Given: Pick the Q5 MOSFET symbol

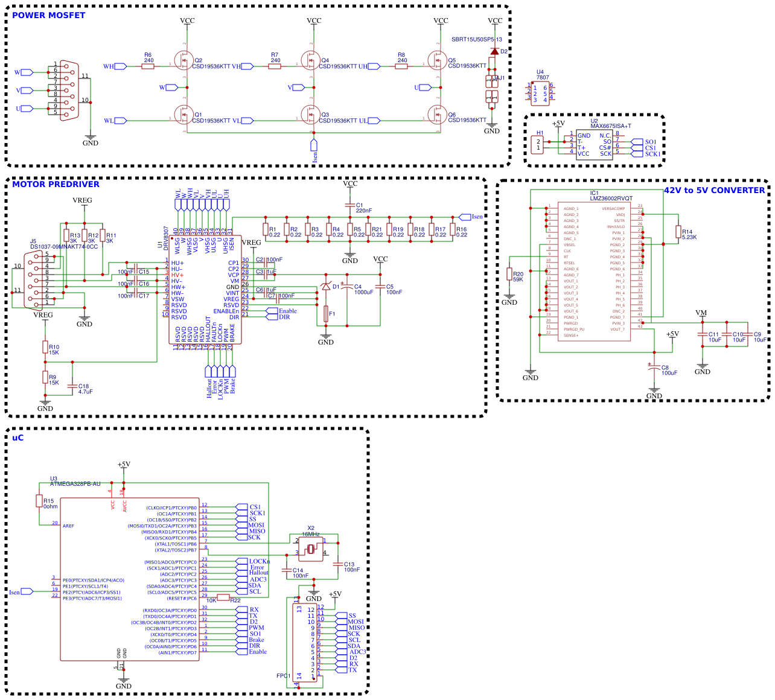Looking at the screenshot, I should click(x=436, y=60).
